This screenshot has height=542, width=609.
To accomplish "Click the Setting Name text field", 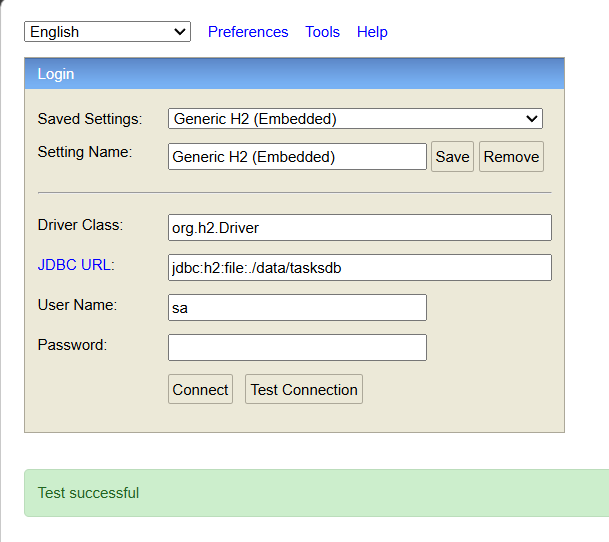I will pyautogui.click(x=297, y=157).
